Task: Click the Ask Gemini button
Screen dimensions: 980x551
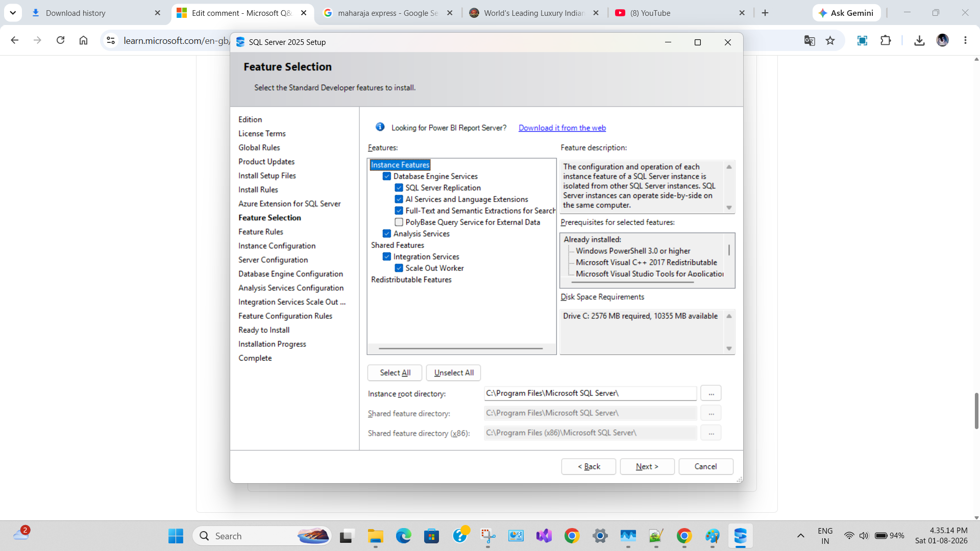Action: point(846,13)
